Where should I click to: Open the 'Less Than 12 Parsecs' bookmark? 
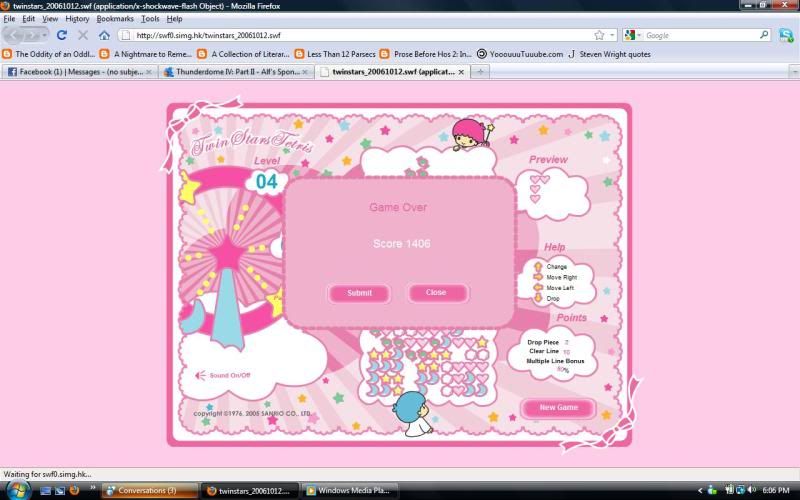point(335,54)
